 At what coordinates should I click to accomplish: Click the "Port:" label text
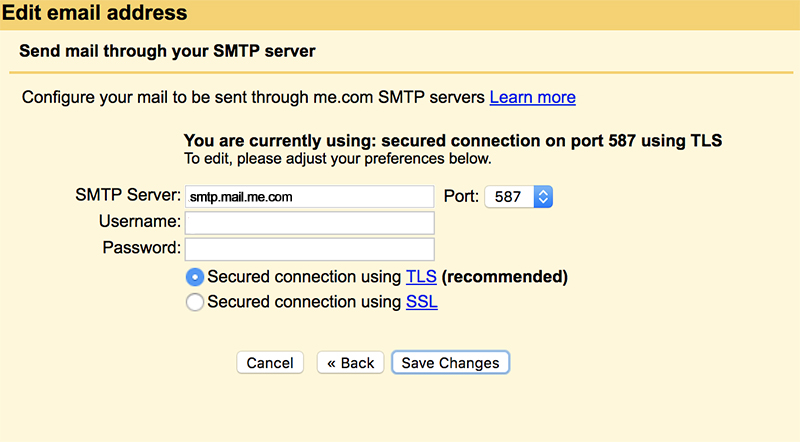[461, 196]
